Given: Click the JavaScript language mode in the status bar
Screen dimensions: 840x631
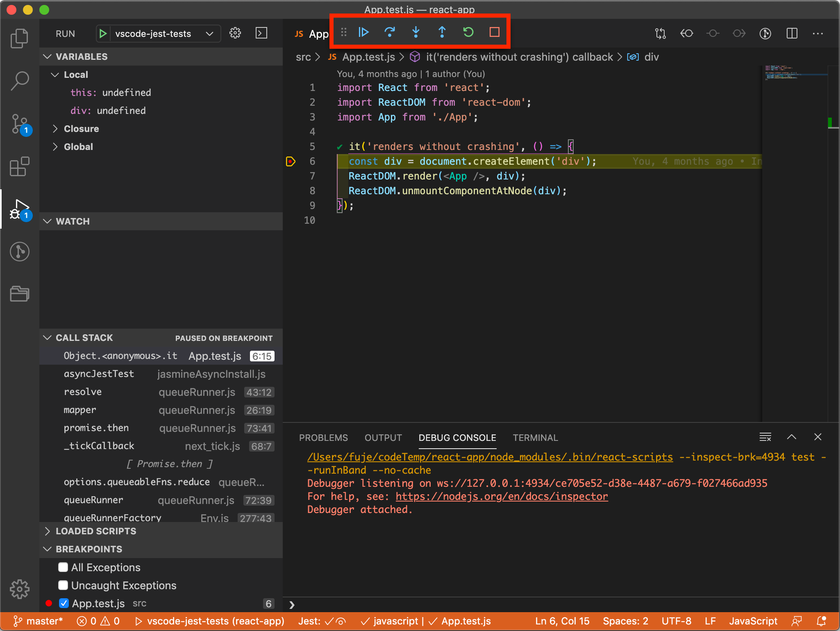Looking at the screenshot, I should [x=753, y=621].
